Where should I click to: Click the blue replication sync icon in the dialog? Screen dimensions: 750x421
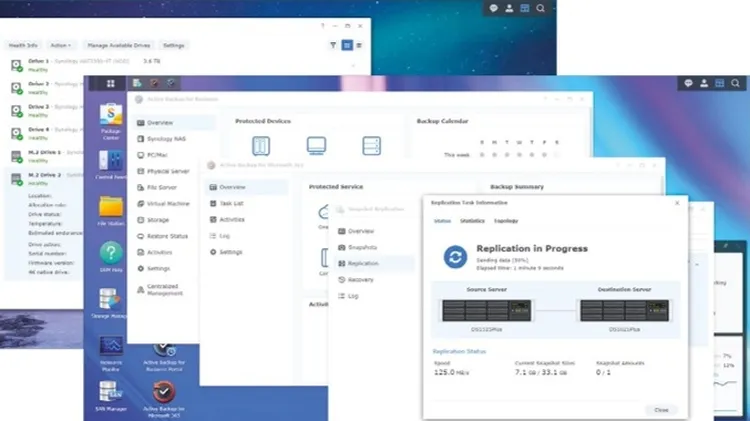[x=455, y=257]
